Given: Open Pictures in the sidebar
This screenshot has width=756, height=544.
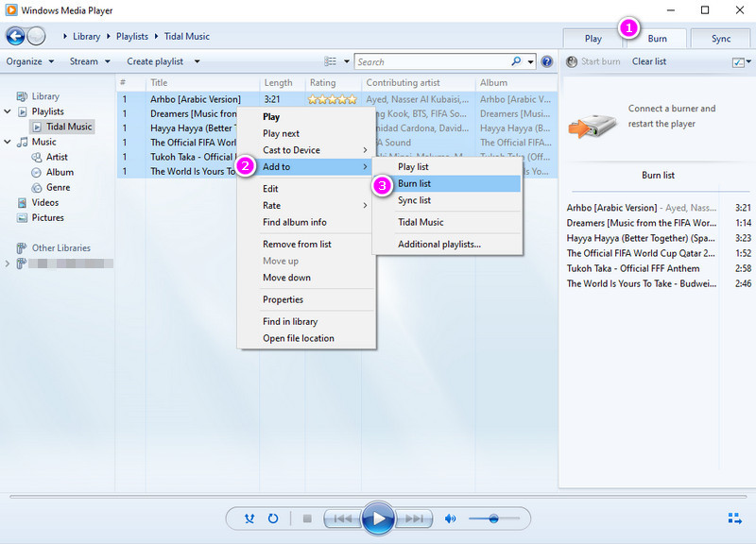Looking at the screenshot, I should (48, 218).
